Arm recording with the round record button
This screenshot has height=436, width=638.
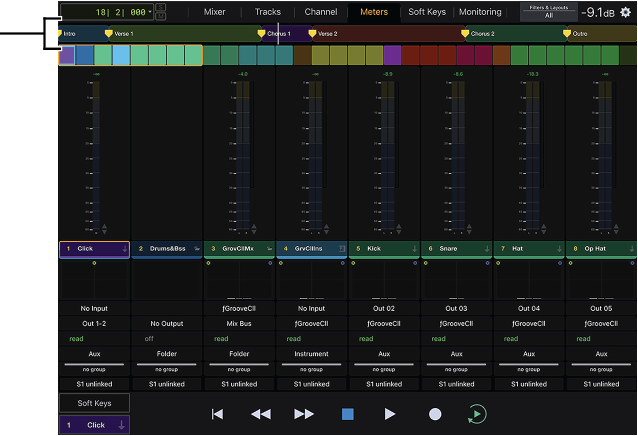(435, 414)
